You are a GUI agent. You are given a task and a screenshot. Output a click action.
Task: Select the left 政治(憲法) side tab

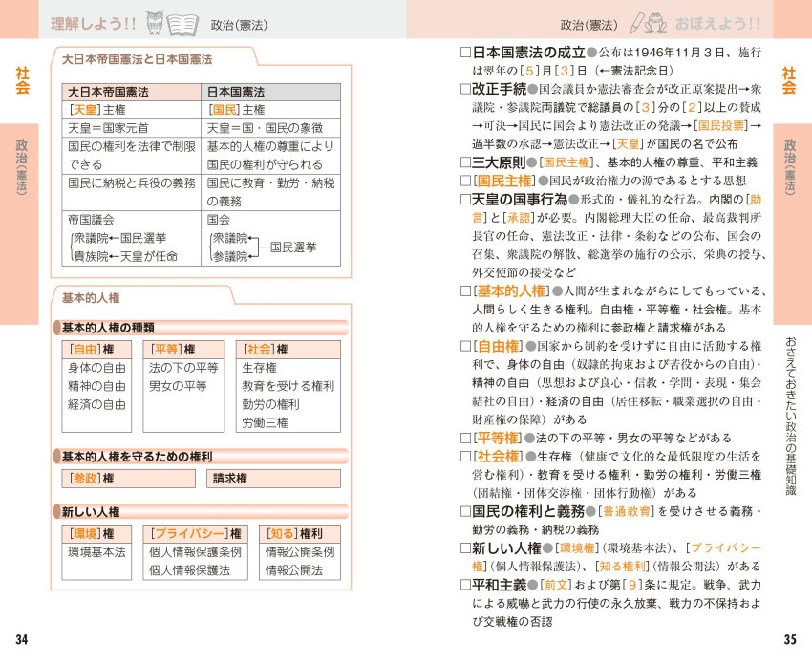pyautogui.click(x=19, y=224)
